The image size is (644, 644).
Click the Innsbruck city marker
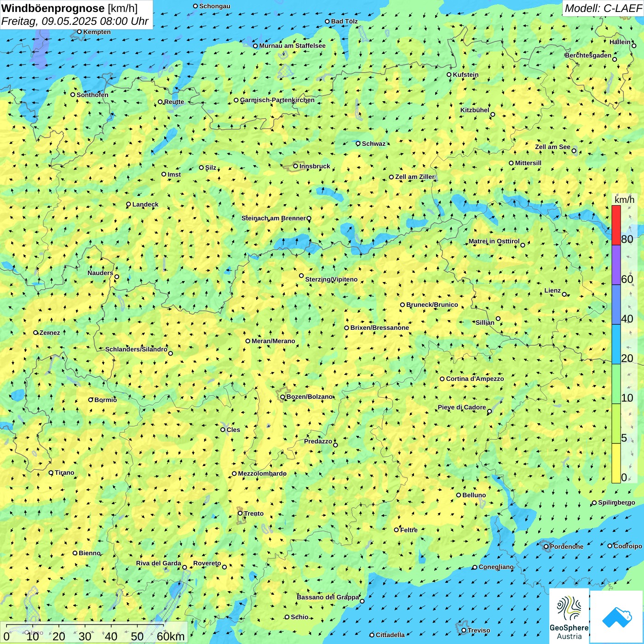click(x=296, y=166)
